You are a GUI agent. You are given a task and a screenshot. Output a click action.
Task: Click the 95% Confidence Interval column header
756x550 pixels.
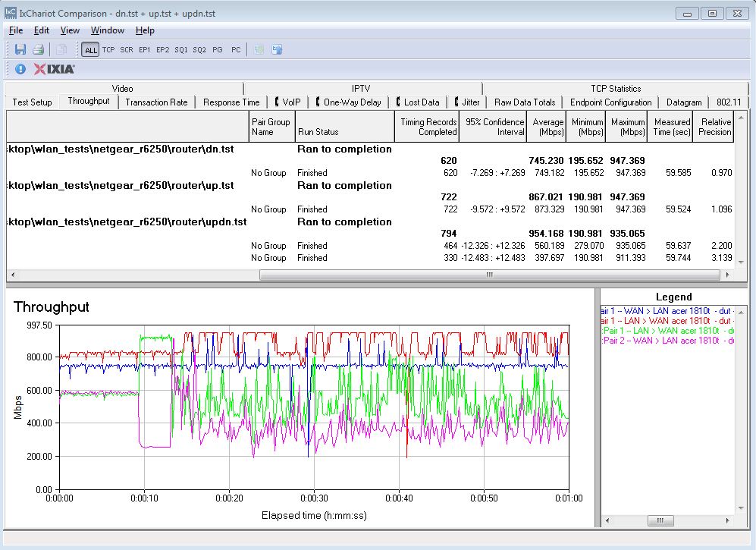(493, 127)
